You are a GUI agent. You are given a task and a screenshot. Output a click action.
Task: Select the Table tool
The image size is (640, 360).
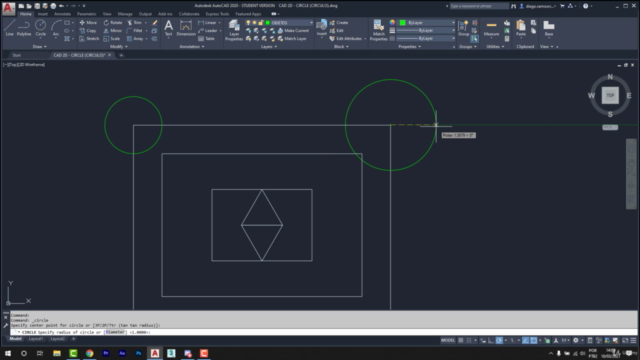coord(207,39)
